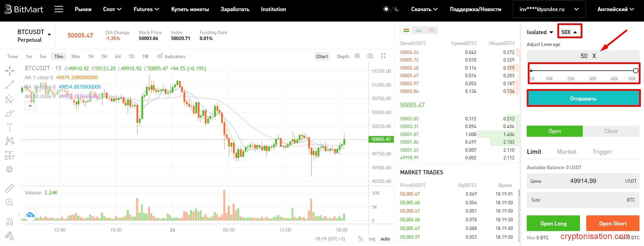Click the leverage slider handle at 50X
Screen dimensions: 644x246
click(635, 71)
